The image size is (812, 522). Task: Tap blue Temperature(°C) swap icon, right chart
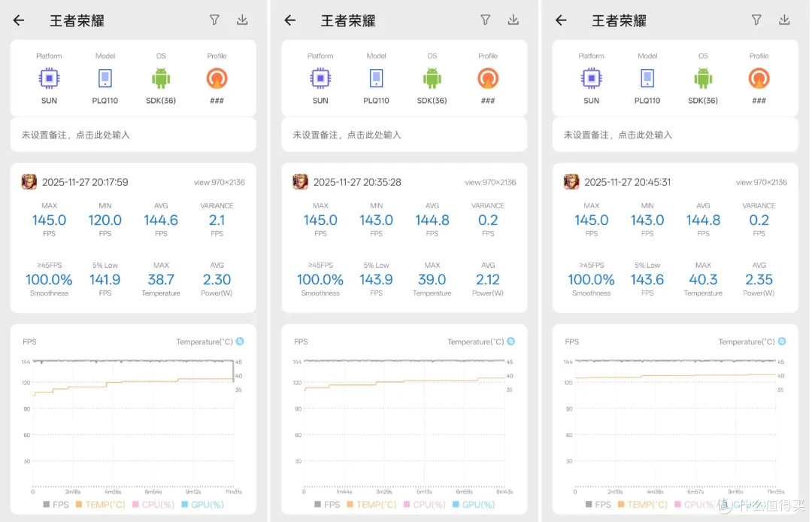tap(782, 341)
